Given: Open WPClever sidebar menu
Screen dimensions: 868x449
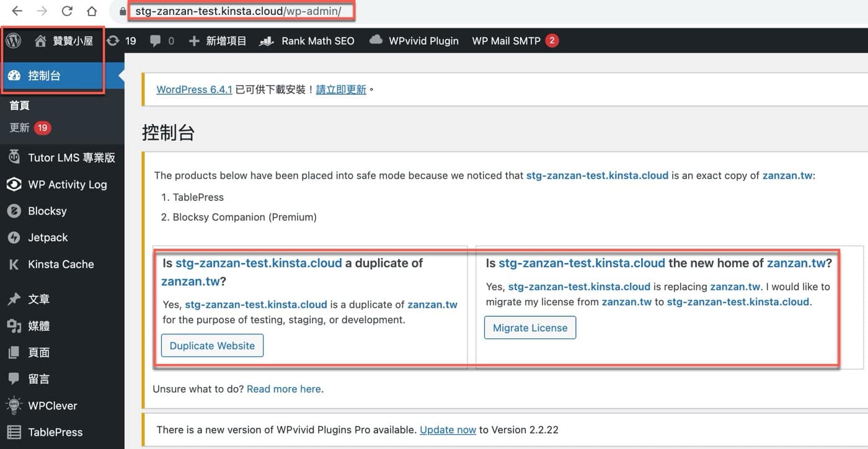Looking at the screenshot, I should pos(62,406).
